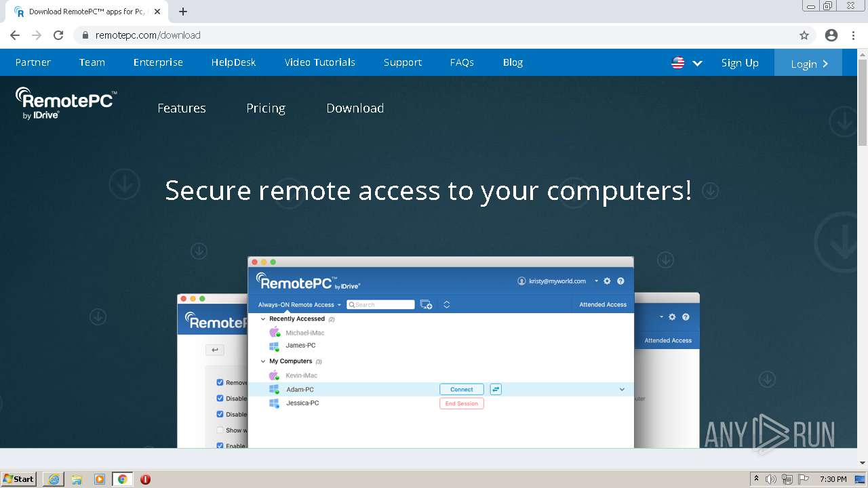Open the Partner menu item
Image resolution: width=868 pixels, height=488 pixels.
click(33, 62)
